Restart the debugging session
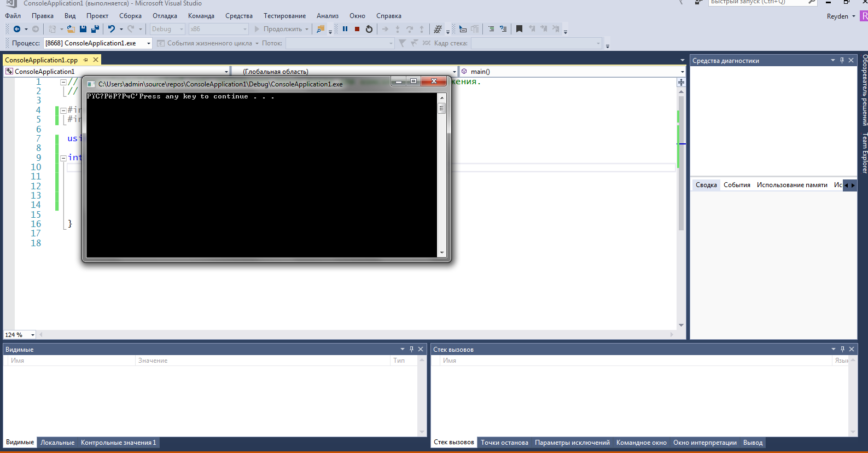Image resolution: width=868 pixels, height=453 pixels. (x=369, y=29)
